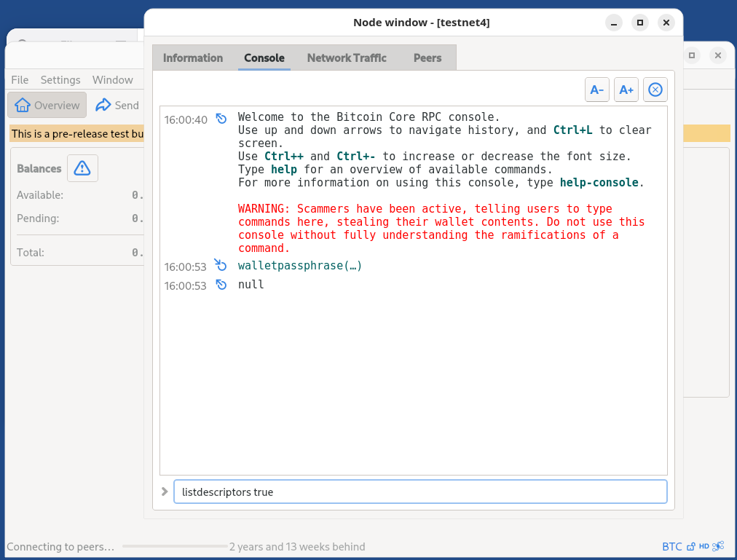Click the Send arrow icon

pos(103,105)
